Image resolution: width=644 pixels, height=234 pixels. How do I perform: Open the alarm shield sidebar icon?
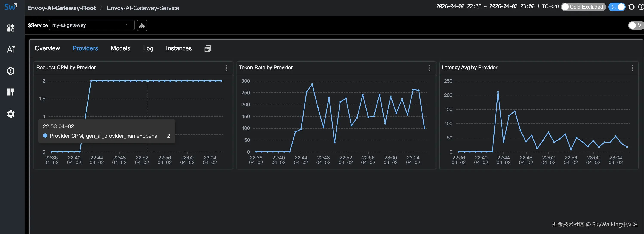point(11,71)
